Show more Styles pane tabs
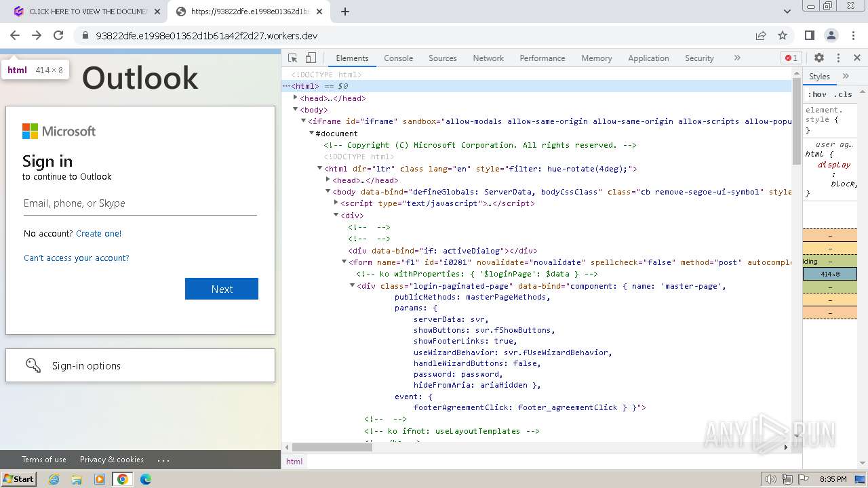 [846, 77]
